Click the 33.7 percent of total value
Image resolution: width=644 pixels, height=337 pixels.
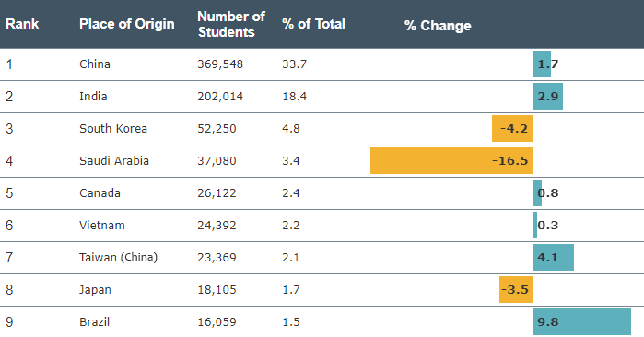click(x=295, y=64)
